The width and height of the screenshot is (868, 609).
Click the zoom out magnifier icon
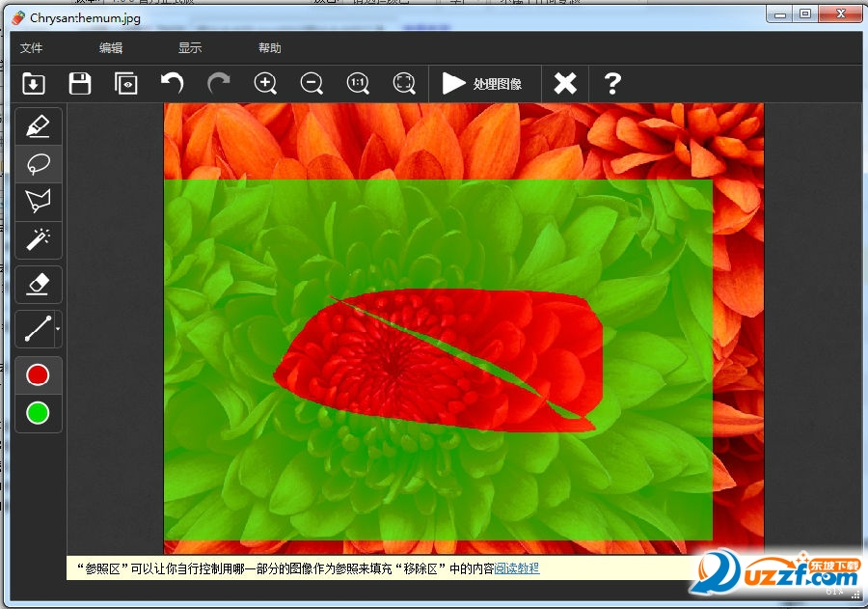312,84
